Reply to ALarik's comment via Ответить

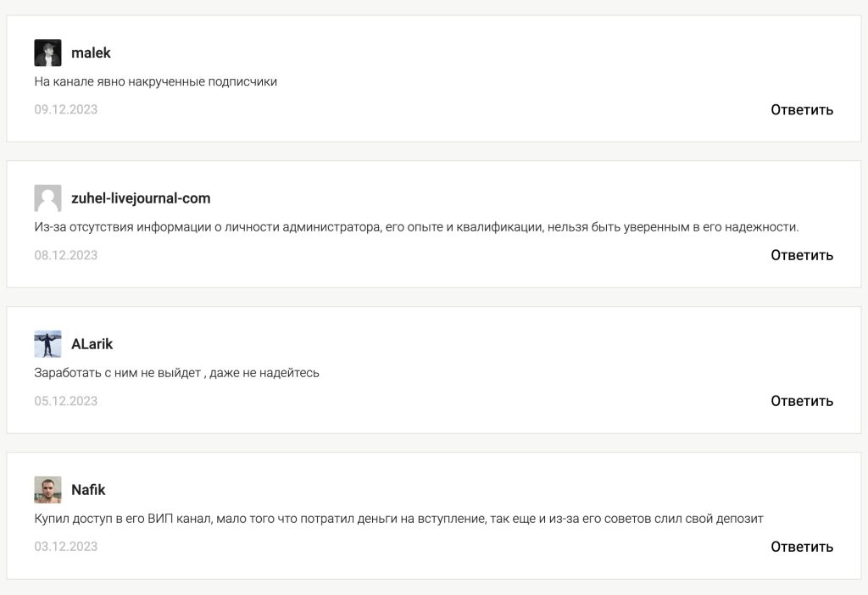click(802, 401)
